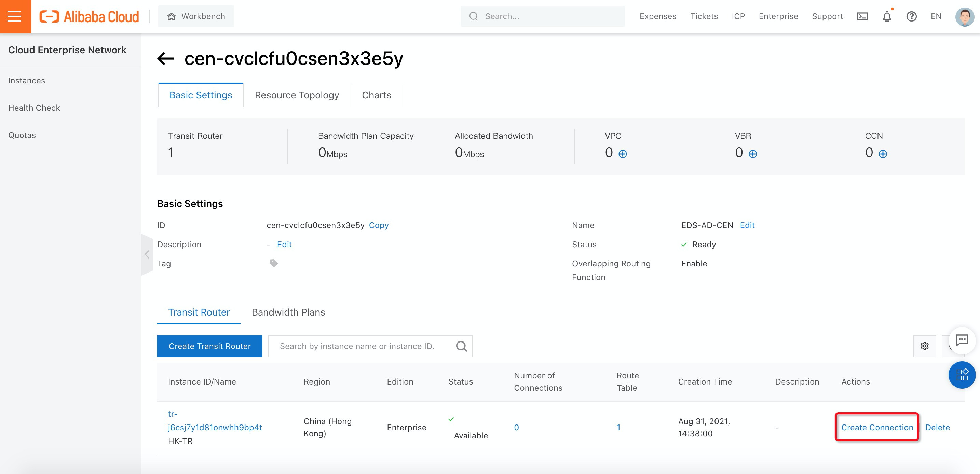This screenshot has height=474, width=980.
Task: Open the user avatar menu
Action: pyautogui.click(x=964, y=16)
